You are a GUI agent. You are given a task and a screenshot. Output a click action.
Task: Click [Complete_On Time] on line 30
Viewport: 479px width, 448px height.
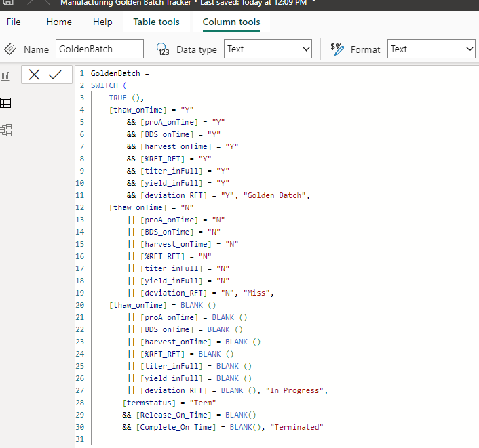pos(176,427)
